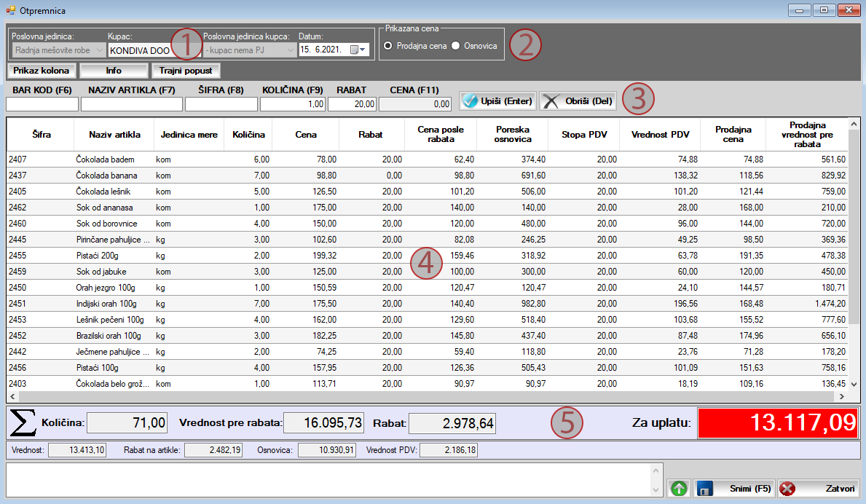This screenshot has width=866, height=504.
Task: Click the notes text area at bottom
Action: pyautogui.click(x=328, y=480)
